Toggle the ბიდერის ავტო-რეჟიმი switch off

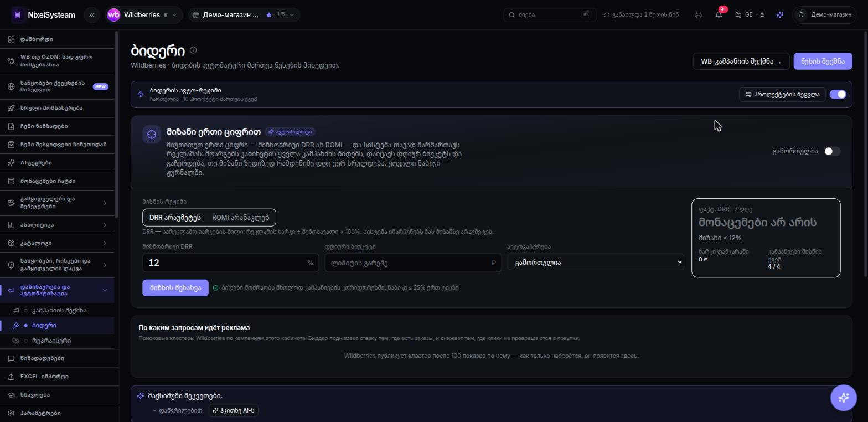click(838, 94)
